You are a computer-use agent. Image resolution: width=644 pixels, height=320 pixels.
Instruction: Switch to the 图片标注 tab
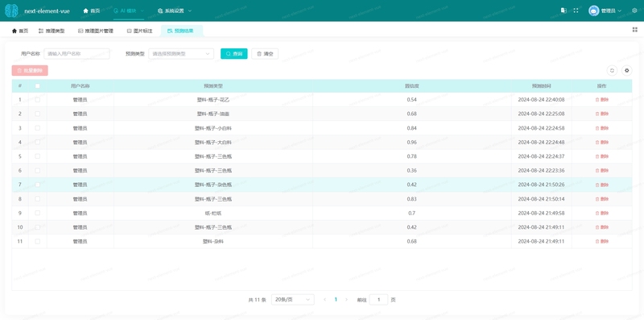click(x=139, y=31)
